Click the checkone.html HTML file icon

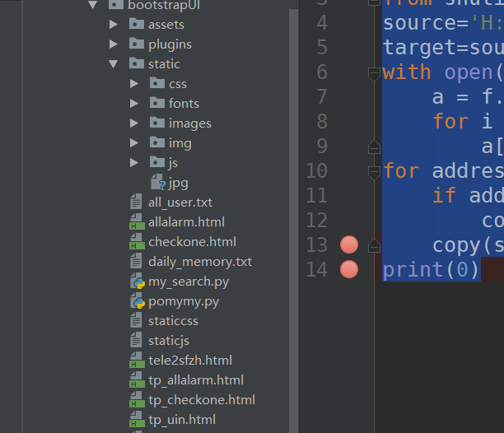[137, 241]
